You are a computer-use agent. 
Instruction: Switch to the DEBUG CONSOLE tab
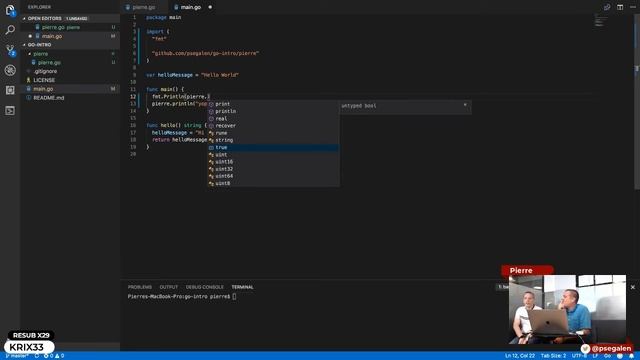click(204, 287)
